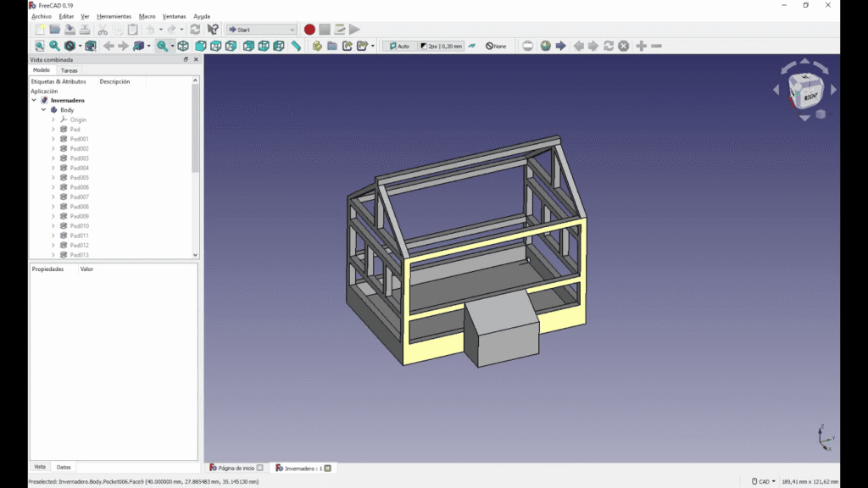Click the model tree scroll down arrow
This screenshot has height=488, width=868.
tap(196, 255)
